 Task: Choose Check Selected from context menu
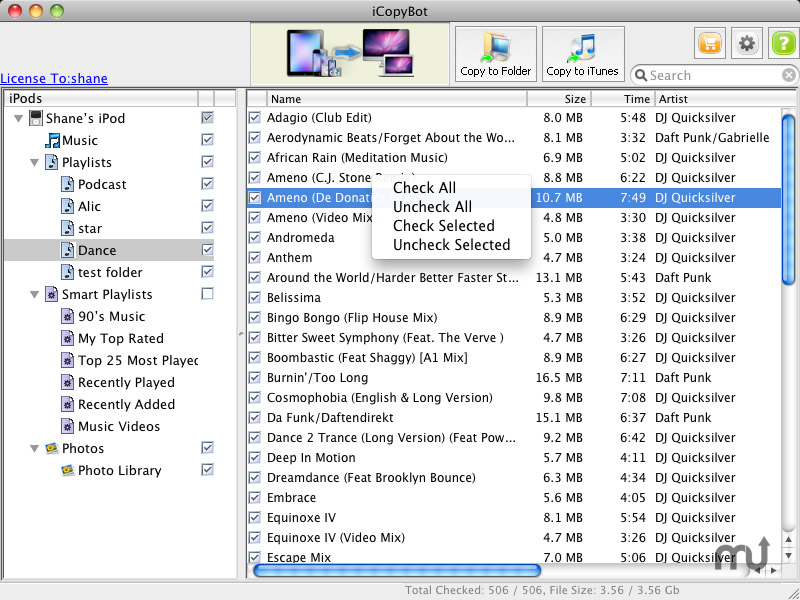coord(443,225)
